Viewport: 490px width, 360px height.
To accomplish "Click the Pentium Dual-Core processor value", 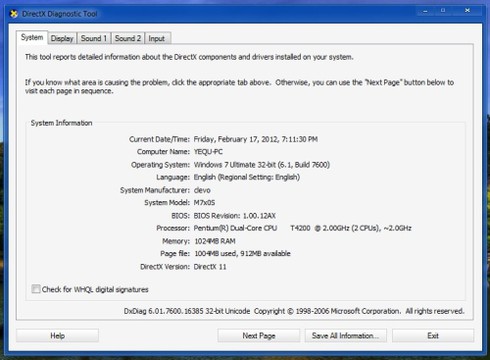I will [302, 228].
